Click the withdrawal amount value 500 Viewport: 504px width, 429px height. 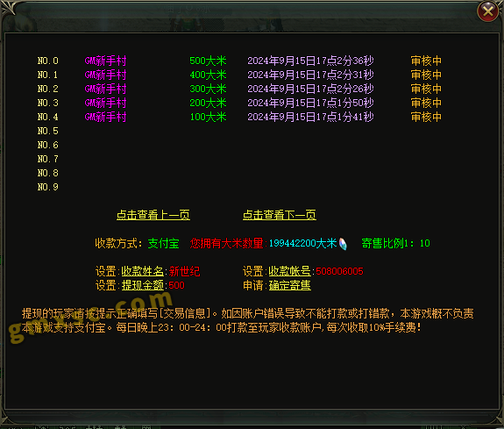tap(176, 285)
